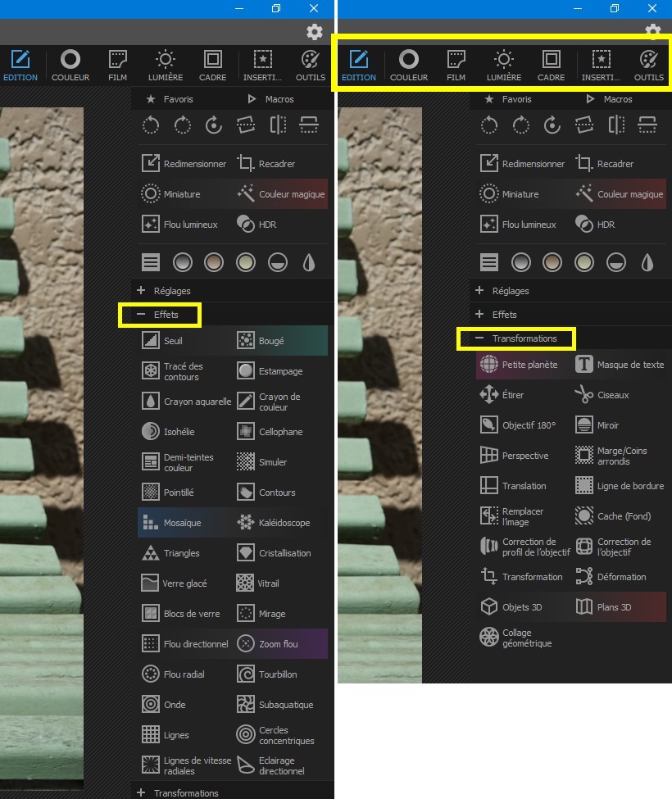Open Couleur magique in the Effets-expanded window

tap(281, 194)
